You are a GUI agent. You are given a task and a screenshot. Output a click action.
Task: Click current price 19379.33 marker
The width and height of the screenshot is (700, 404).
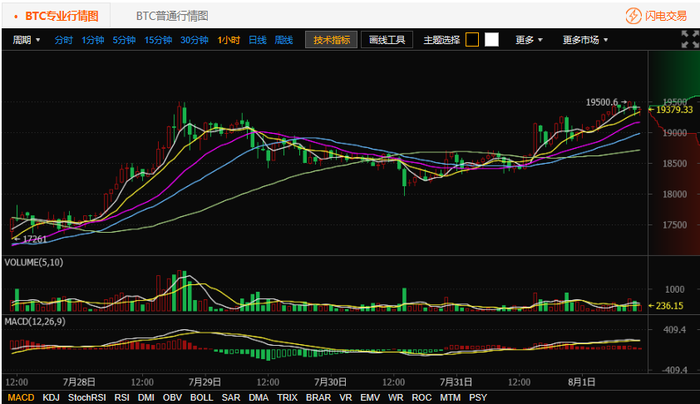671,110
